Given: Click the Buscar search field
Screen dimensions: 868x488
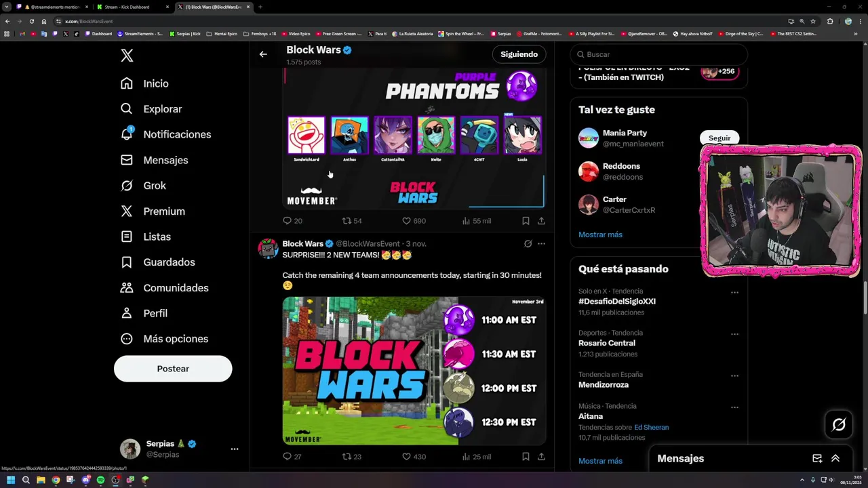Looking at the screenshot, I should 658,54.
